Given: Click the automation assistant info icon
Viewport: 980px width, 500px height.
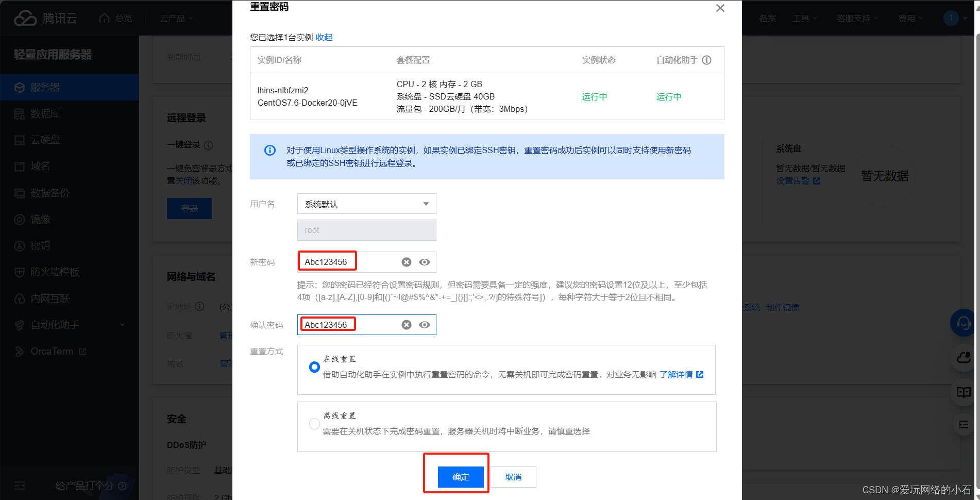Looking at the screenshot, I should point(707,60).
